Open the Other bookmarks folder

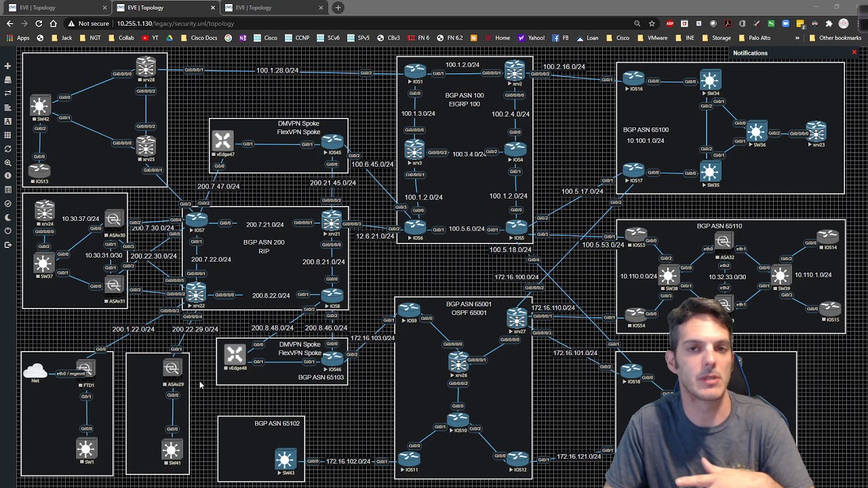point(835,38)
